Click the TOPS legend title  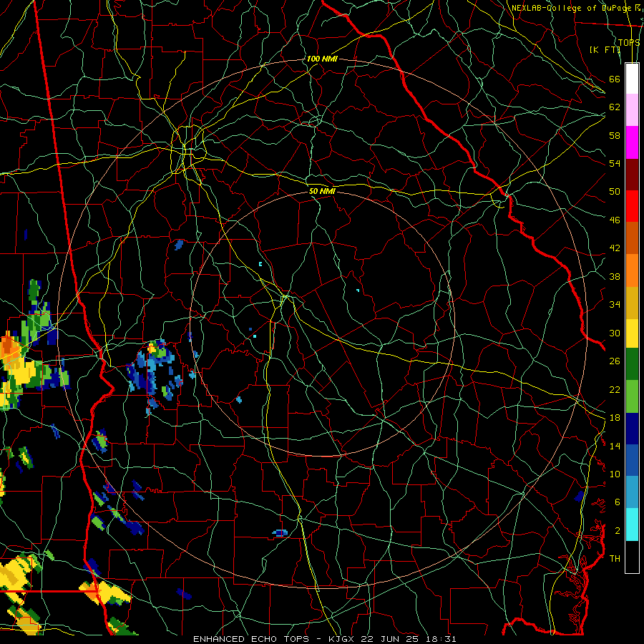click(629, 43)
